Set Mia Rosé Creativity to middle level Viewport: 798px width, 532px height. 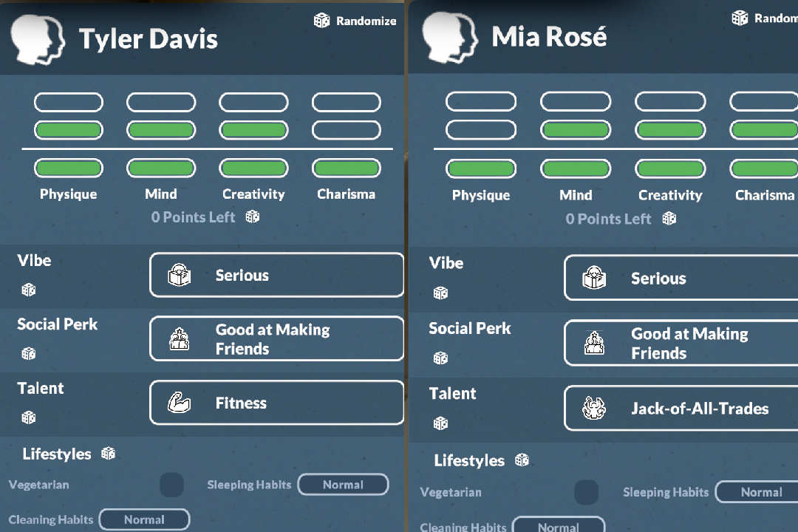[x=670, y=130]
